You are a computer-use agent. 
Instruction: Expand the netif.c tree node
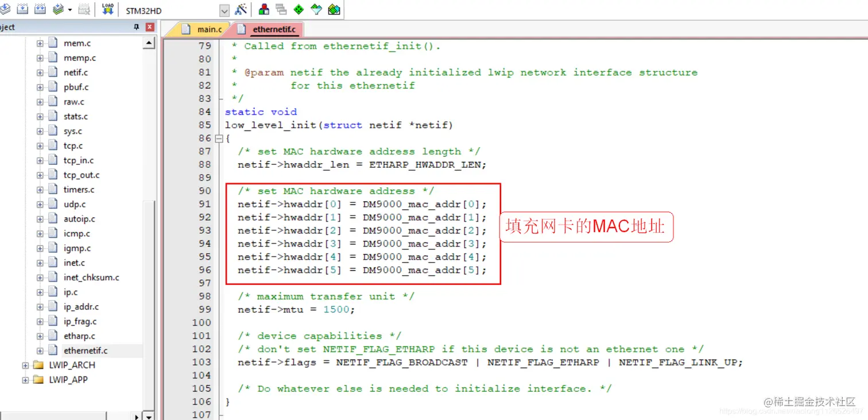[x=40, y=73]
